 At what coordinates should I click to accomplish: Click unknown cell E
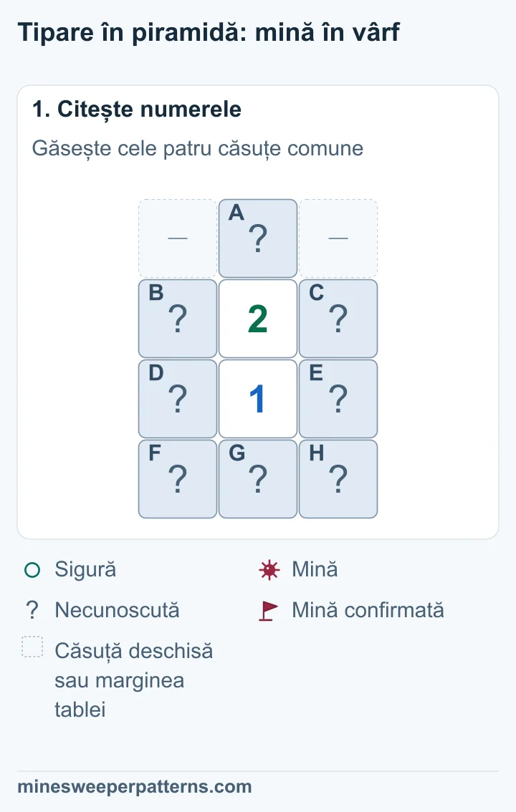point(338,399)
